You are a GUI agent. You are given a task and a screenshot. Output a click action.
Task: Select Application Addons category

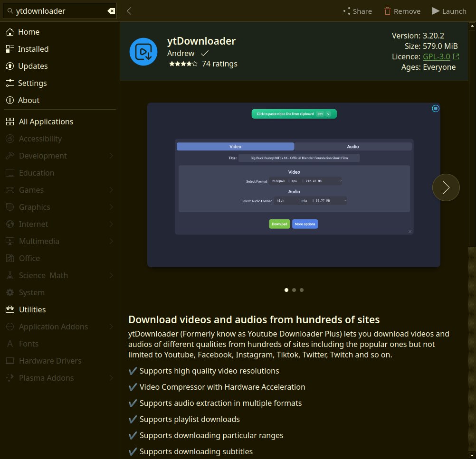tap(60, 327)
